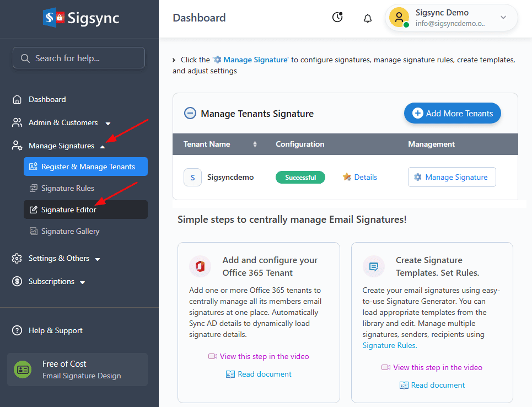The image size is (532, 407).
Task: Click the Create Signature Templates icon
Action: point(373,266)
